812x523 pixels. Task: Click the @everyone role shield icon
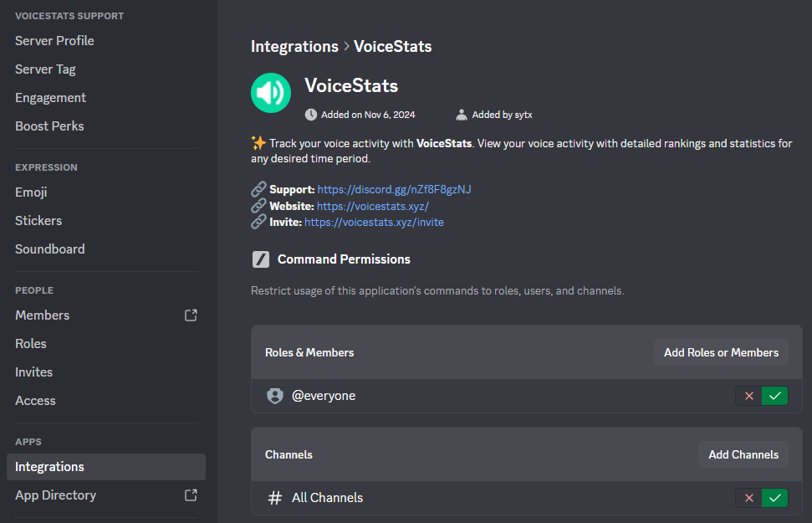[275, 396]
